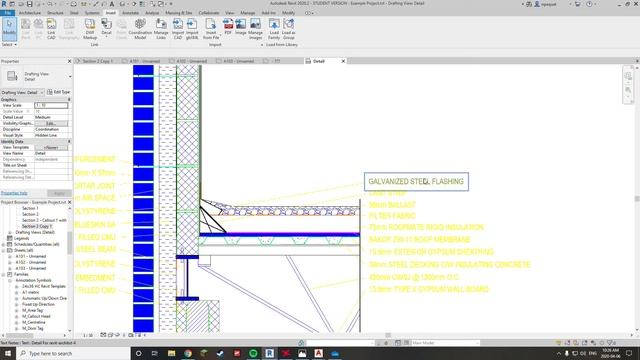This screenshot has width=640, height=360.
Task: Open the Massing & Site ribbon tab
Action: tap(179, 13)
